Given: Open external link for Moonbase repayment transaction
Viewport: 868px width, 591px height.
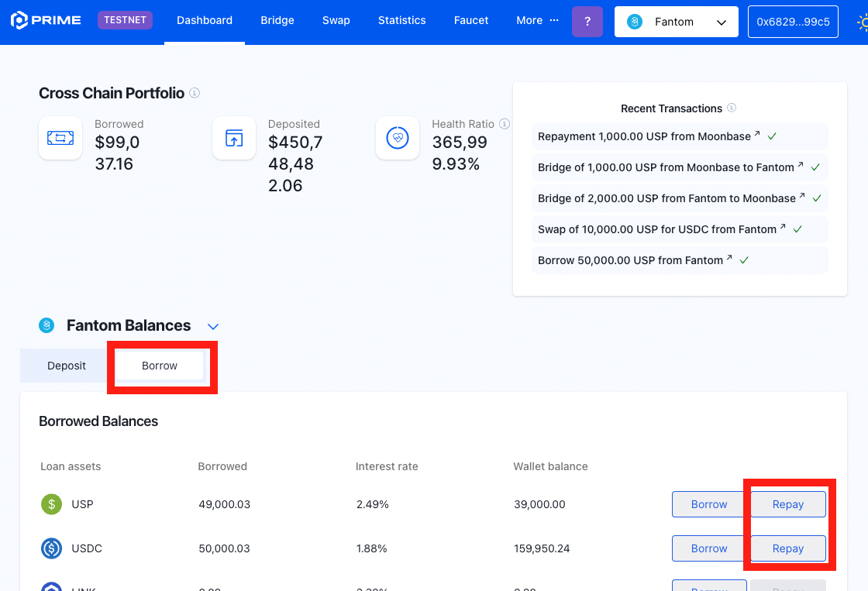Looking at the screenshot, I should pos(756,134).
